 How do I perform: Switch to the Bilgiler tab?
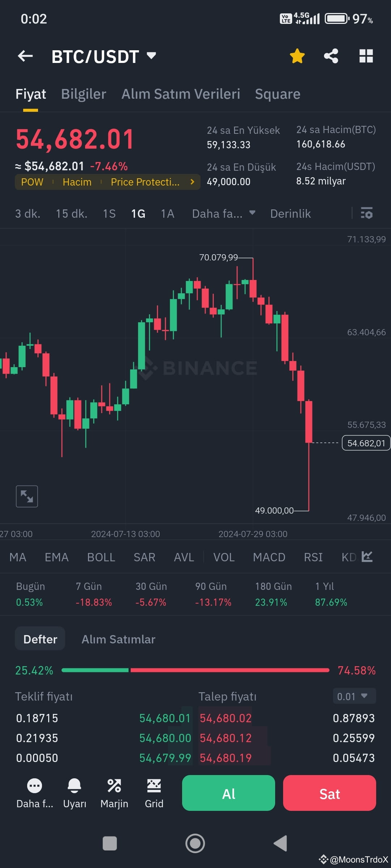83,94
